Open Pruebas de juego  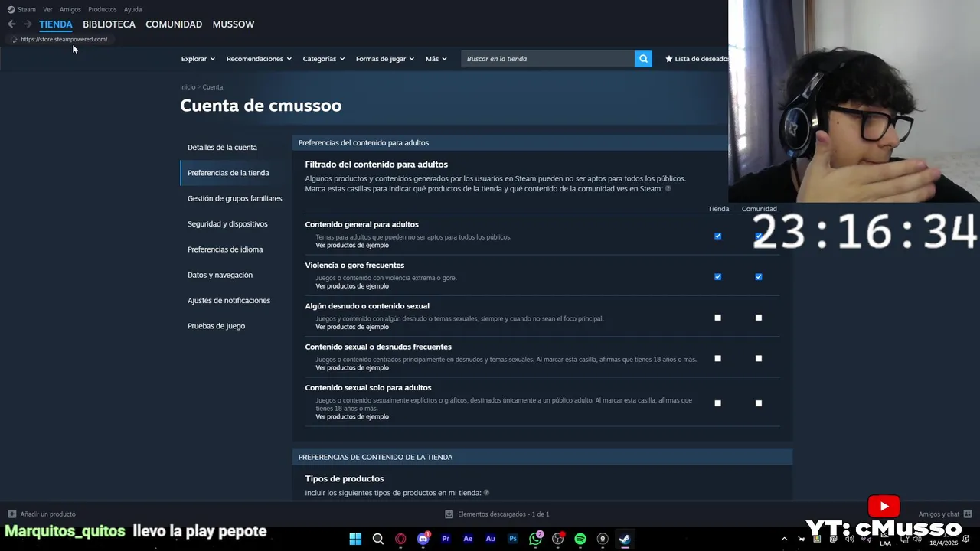point(216,326)
